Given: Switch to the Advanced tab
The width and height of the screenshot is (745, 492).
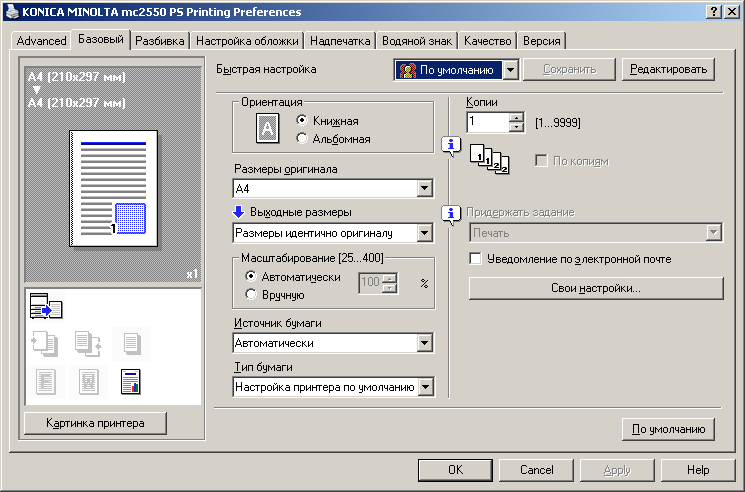Looking at the screenshot, I should point(41,41).
